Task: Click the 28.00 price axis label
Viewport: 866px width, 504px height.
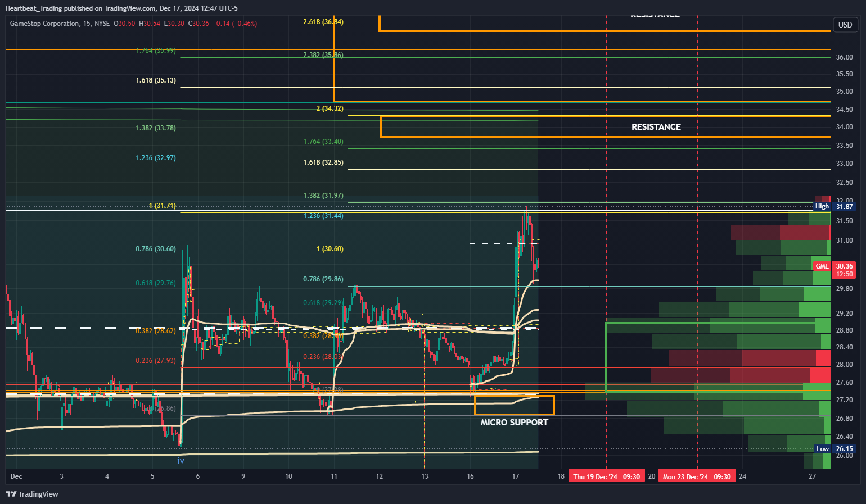Action: 844,365
